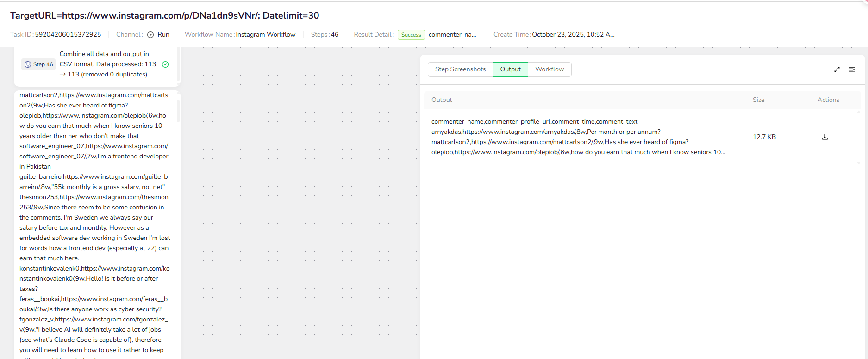
Task: Download the 12.7 KB CSV output file
Action: 824,137
